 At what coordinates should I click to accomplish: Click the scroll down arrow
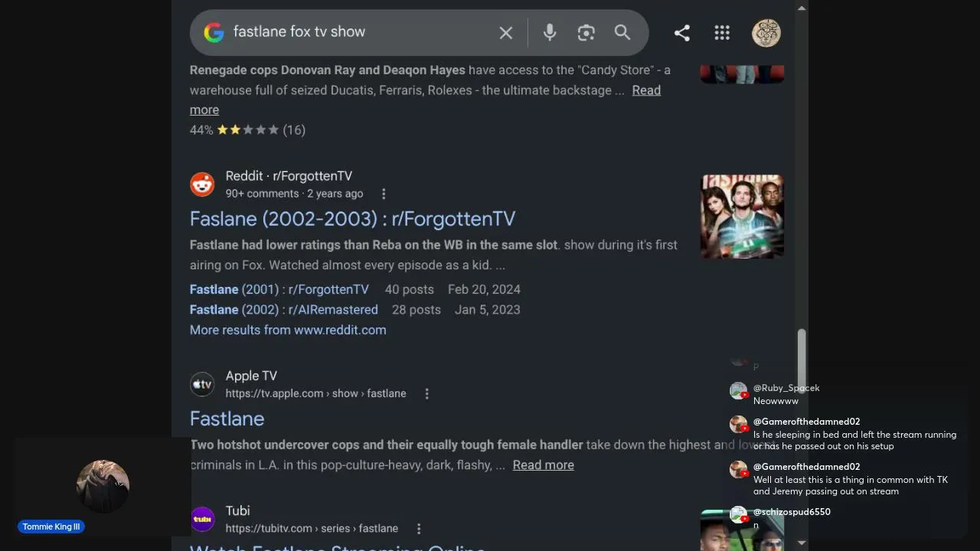click(802, 543)
